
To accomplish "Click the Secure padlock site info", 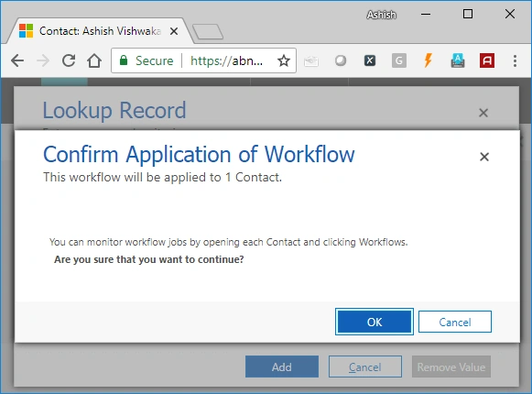I will click(x=147, y=60).
